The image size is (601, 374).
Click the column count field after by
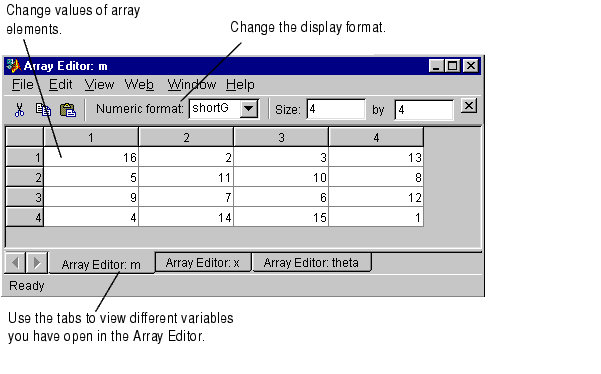coord(424,110)
